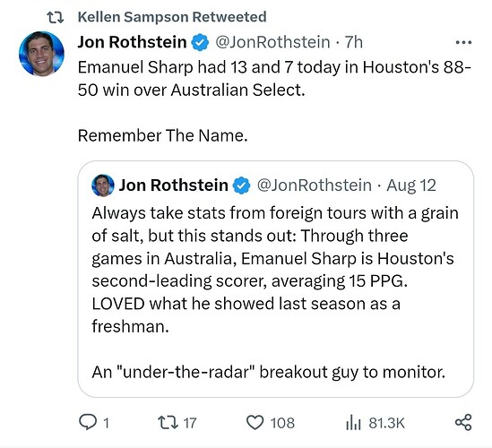The height and width of the screenshot is (448, 492).
Task: Click the 'Remember The Name.' tweet text
Action: (x=162, y=136)
